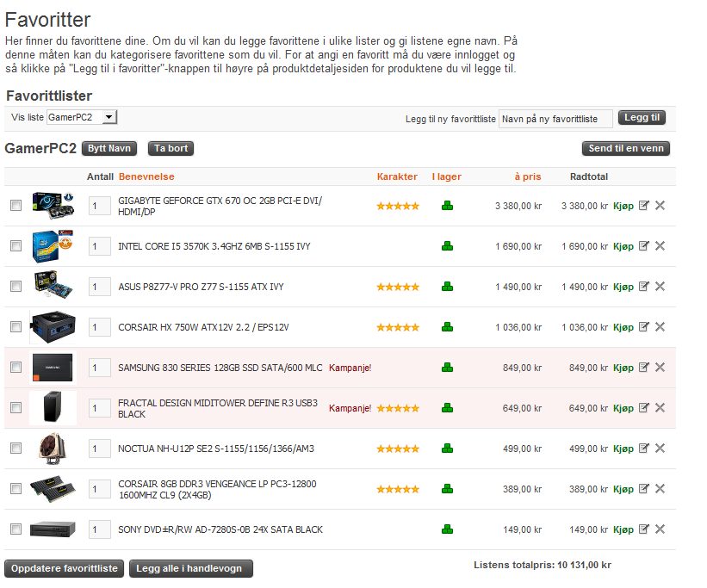Click stock status icon for Gigabyte GTX 670
This screenshot has width=707, height=588.
447,206
